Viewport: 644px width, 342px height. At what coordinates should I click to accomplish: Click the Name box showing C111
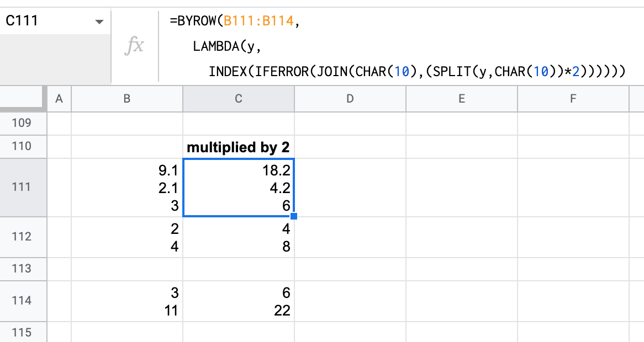click(55, 21)
